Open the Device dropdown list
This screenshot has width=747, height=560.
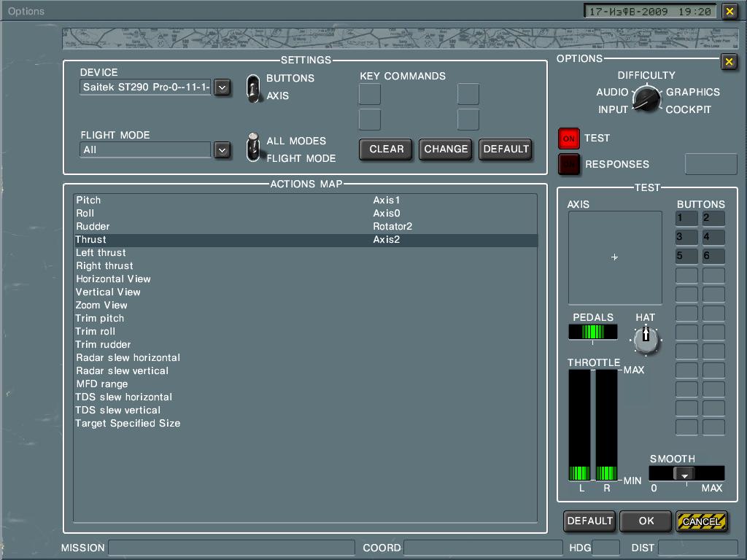222,87
